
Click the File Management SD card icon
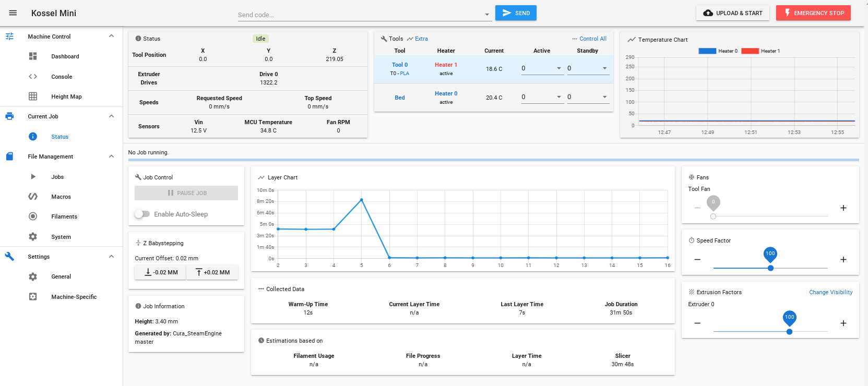pos(9,156)
